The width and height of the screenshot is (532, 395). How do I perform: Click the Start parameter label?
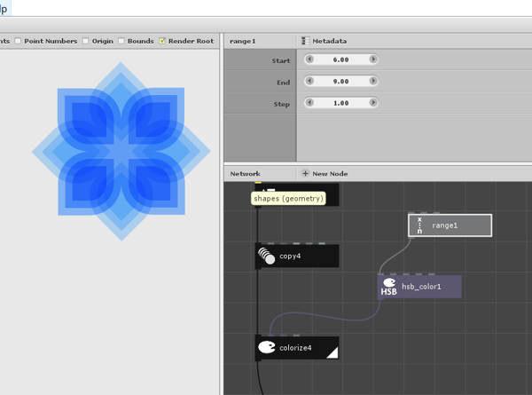coord(281,60)
